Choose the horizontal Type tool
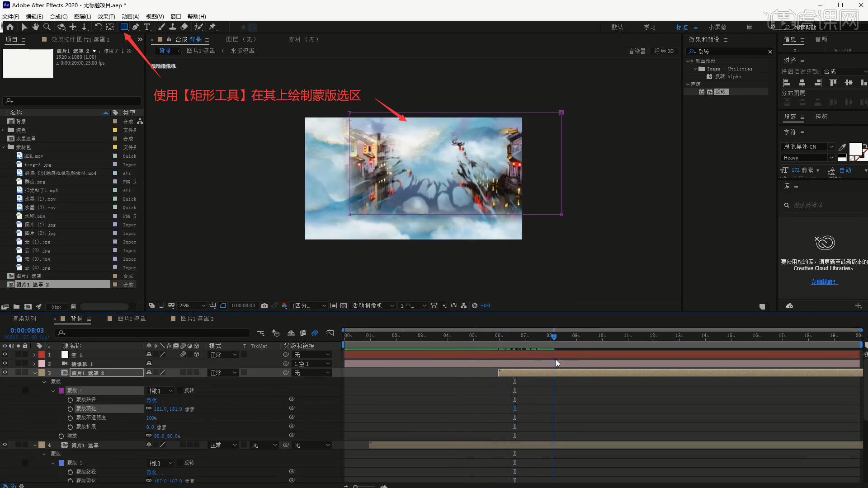The image size is (868, 488). tap(147, 27)
